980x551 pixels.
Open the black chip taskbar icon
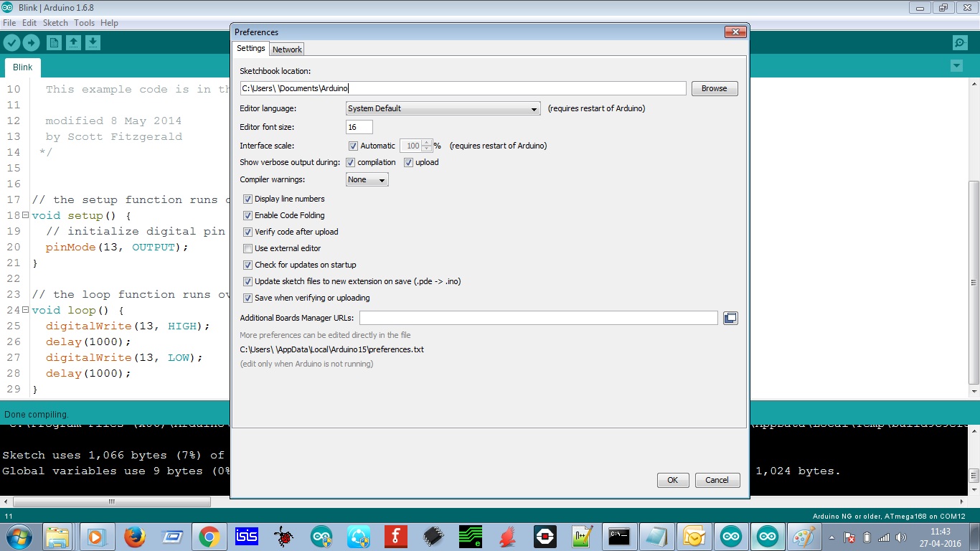click(433, 537)
